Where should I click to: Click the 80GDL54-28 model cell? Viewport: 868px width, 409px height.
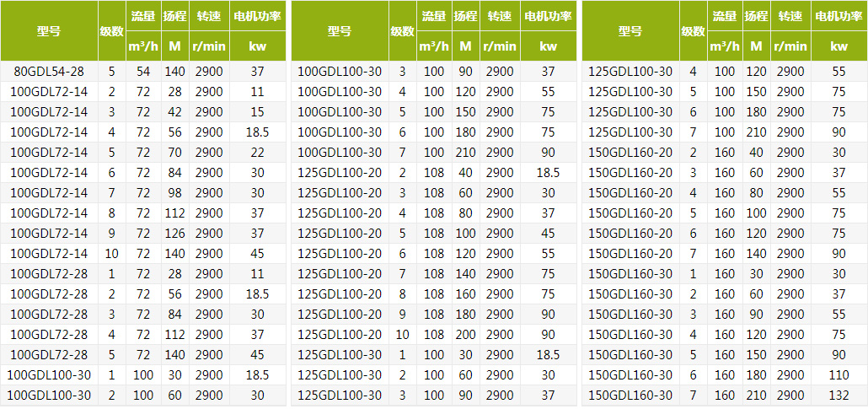click(49, 72)
